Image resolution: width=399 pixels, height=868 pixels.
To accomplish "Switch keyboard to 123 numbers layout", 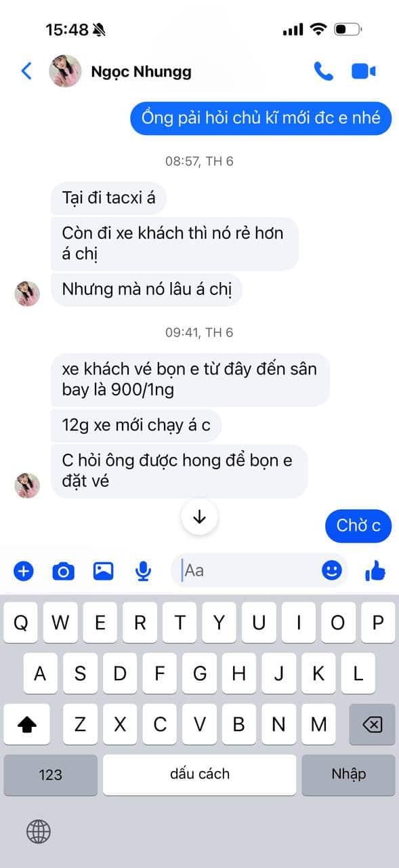I will [x=51, y=774].
